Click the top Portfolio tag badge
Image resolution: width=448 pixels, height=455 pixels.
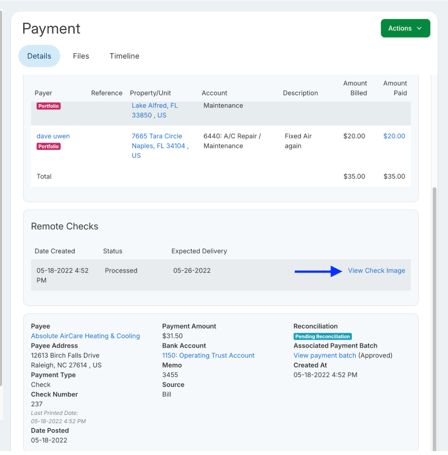coord(49,106)
